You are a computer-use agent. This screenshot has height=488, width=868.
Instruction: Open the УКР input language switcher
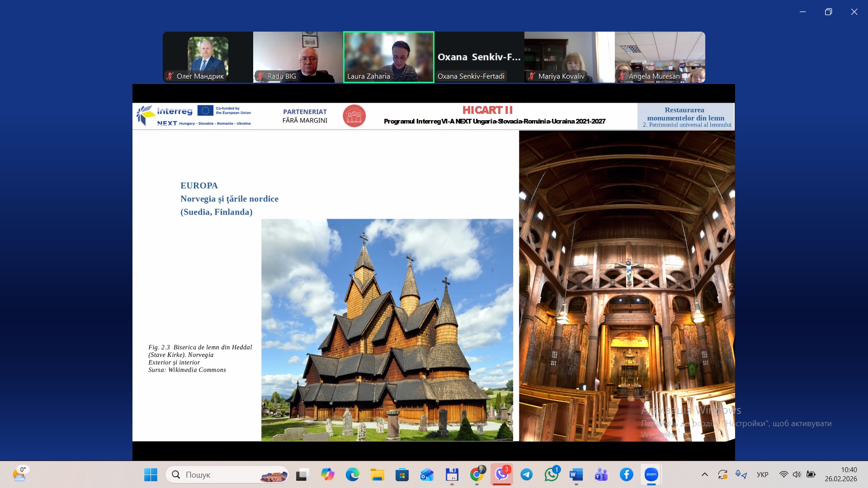(762, 474)
